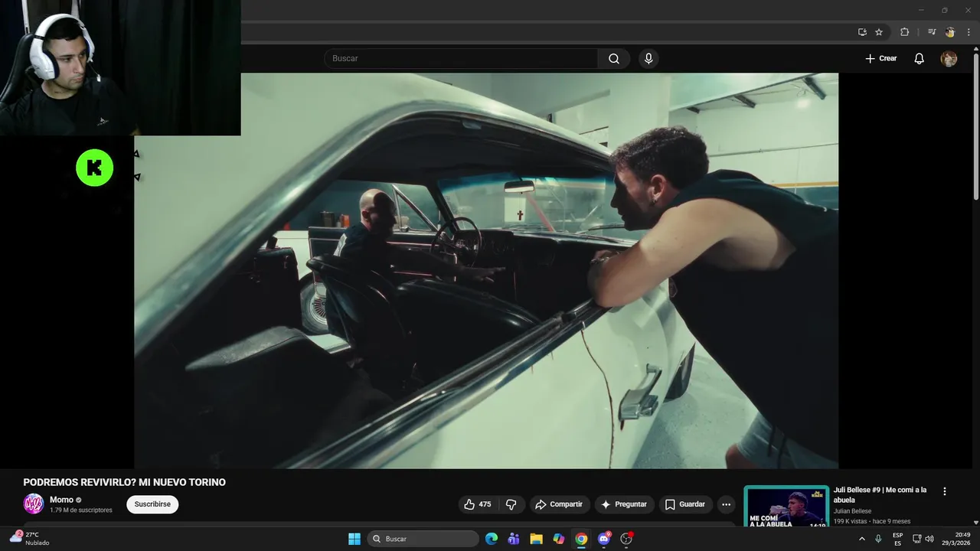Viewport: 980px width, 551px height.
Task: Click the YouTube search magnifier button
Action: pyautogui.click(x=614, y=59)
